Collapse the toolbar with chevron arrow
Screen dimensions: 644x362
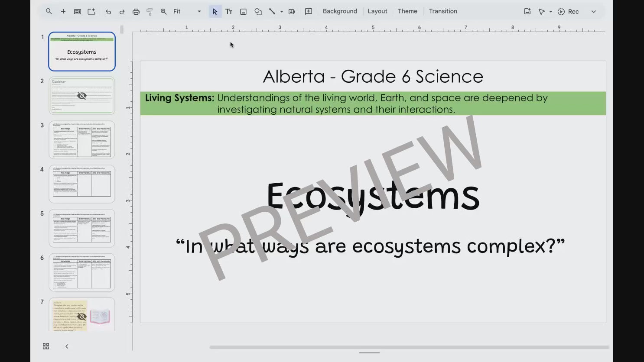[594, 12]
